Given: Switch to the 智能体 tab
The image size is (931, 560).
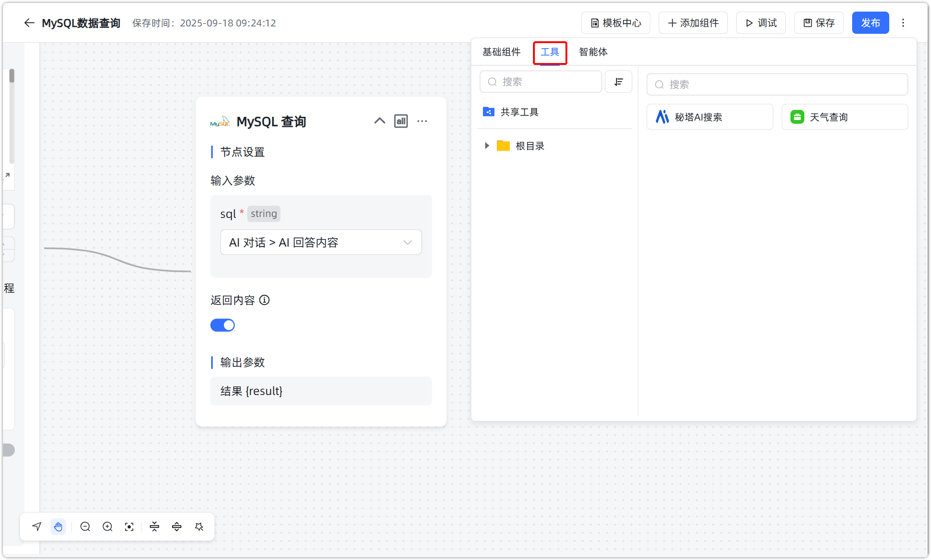Looking at the screenshot, I should point(593,52).
